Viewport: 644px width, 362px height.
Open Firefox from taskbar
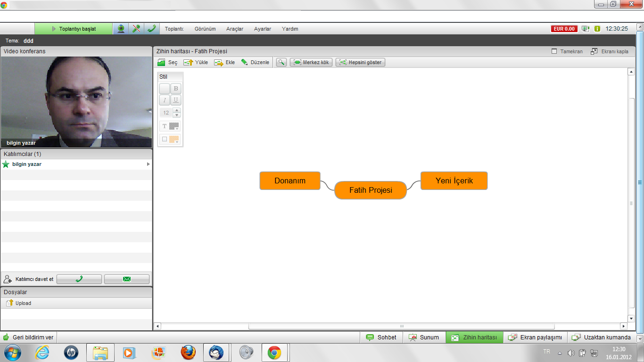pyautogui.click(x=188, y=353)
